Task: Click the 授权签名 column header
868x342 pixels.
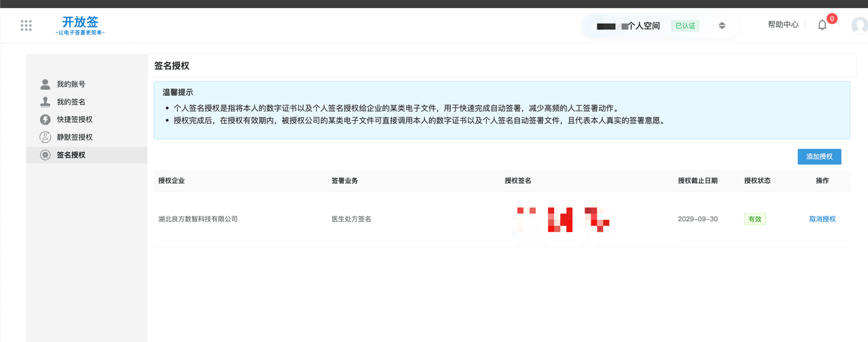Action: [518, 180]
